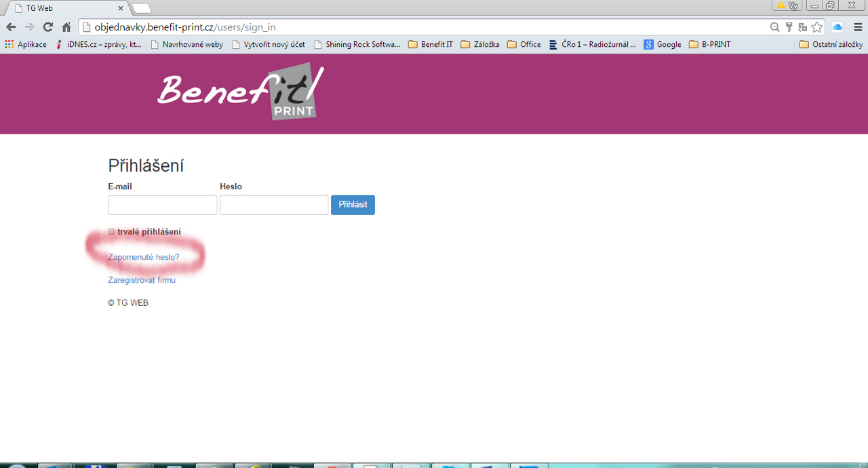Click the E-mail field label

click(x=120, y=187)
